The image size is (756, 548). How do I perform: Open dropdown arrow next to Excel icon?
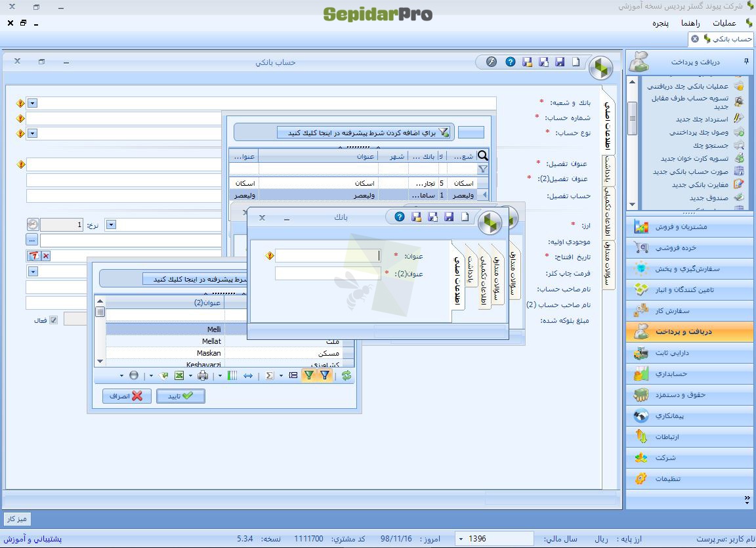(190, 375)
